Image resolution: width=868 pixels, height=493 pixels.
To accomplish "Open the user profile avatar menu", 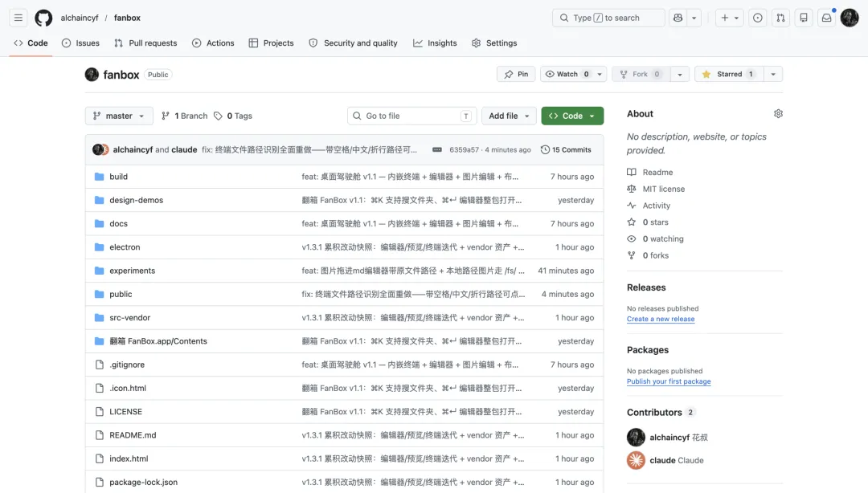I will tap(850, 18).
